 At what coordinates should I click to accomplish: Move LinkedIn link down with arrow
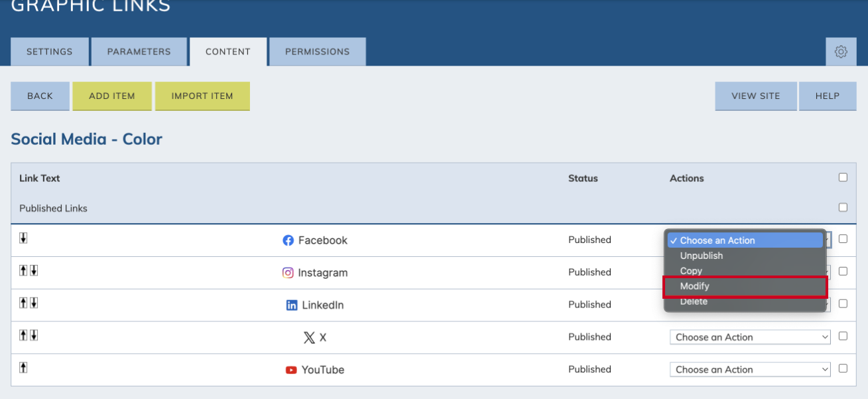pyautogui.click(x=34, y=303)
